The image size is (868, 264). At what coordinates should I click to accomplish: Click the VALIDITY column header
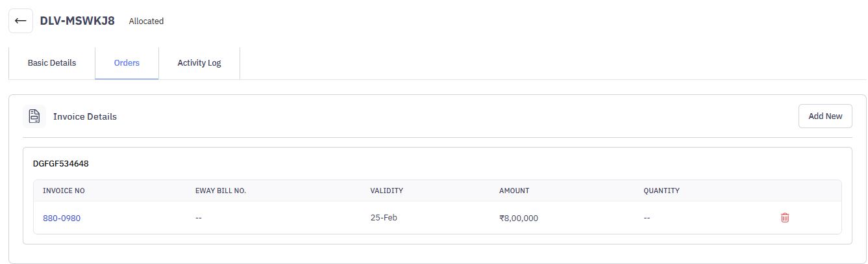pyautogui.click(x=386, y=191)
